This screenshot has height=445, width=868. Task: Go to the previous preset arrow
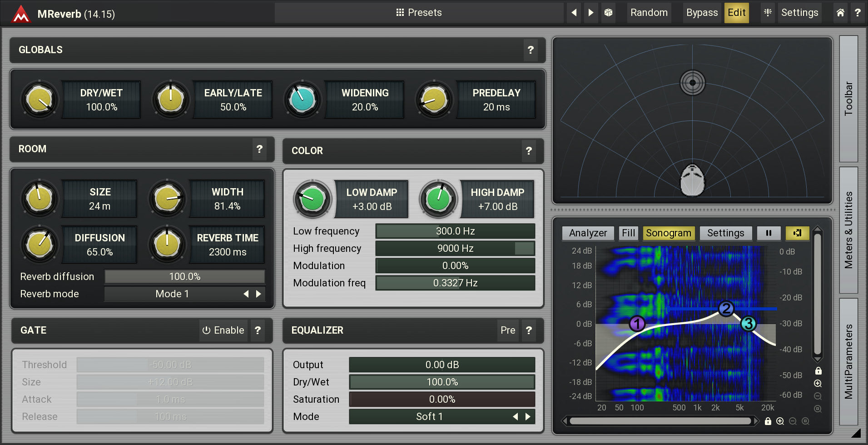coord(574,13)
